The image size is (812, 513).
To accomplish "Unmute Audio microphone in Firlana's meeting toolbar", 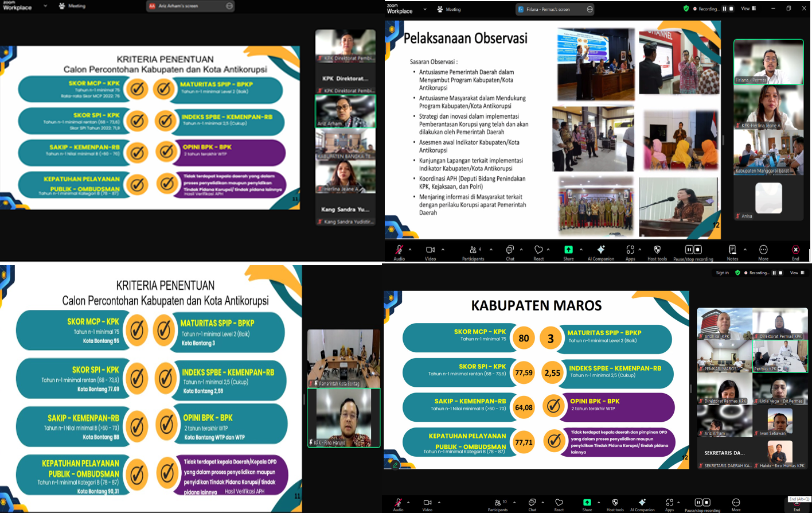I will 399,250.
